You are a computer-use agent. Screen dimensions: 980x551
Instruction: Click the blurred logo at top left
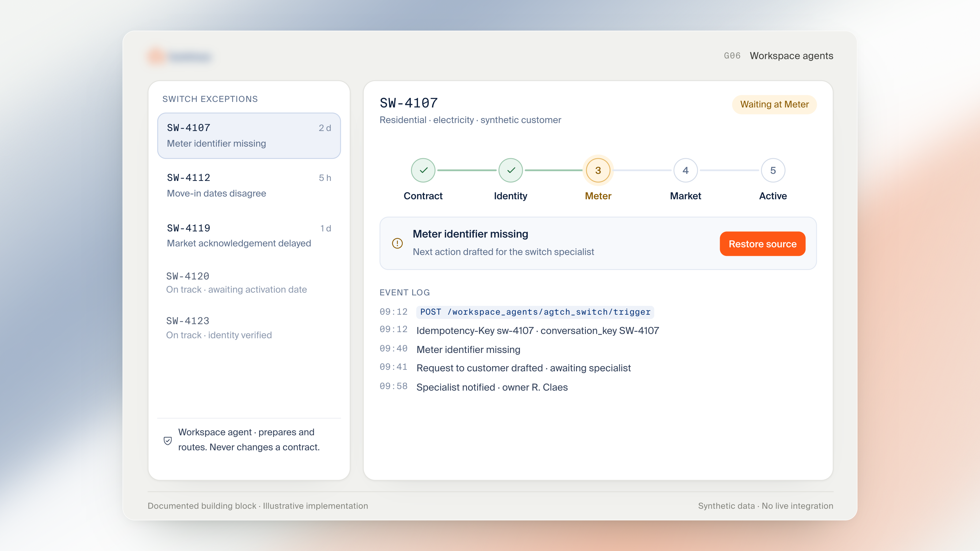click(x=179, y=57)
